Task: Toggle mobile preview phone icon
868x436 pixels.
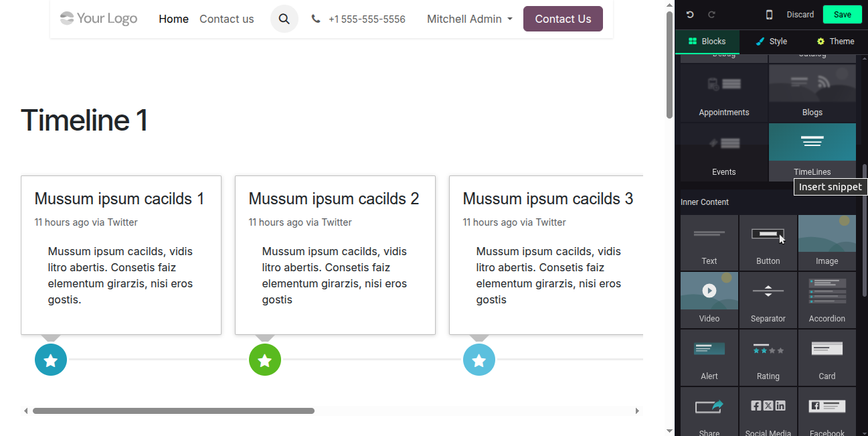Action: click(769, 15)
